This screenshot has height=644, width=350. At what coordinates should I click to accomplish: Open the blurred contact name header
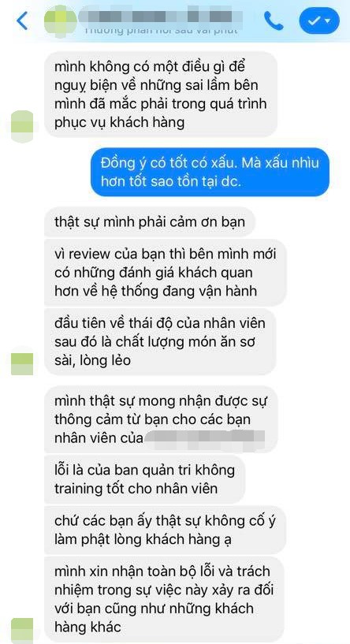tap(160, 17)
